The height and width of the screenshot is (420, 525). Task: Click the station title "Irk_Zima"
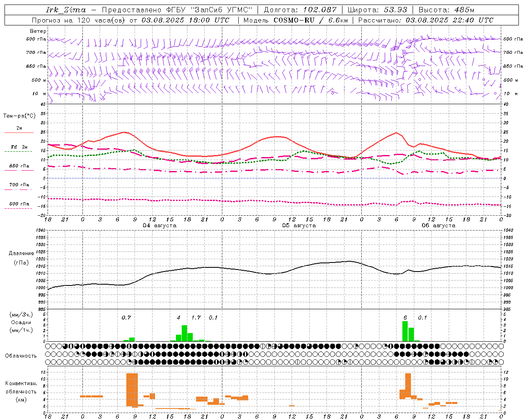(66, 10)
